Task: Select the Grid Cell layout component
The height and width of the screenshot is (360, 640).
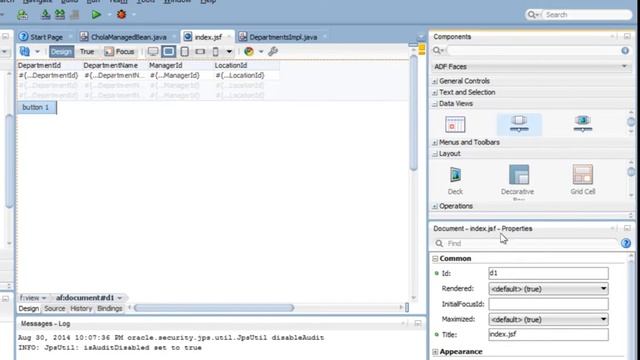Action: [583, 180]
